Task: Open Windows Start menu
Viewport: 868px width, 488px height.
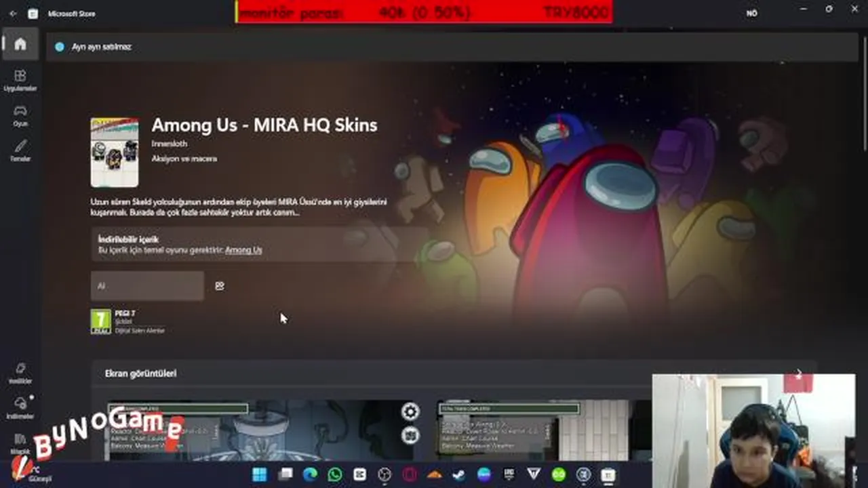Action: (x=260, y=474)
